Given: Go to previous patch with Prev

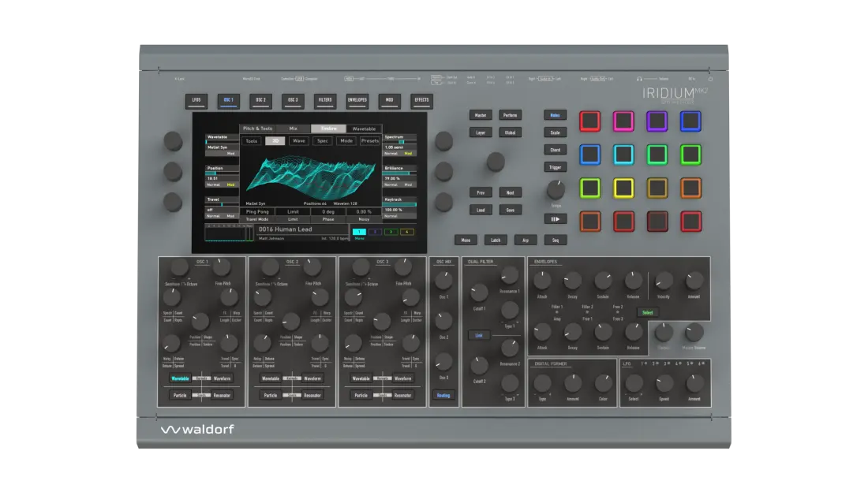Looking at the screenshot, I should point(481,192).
